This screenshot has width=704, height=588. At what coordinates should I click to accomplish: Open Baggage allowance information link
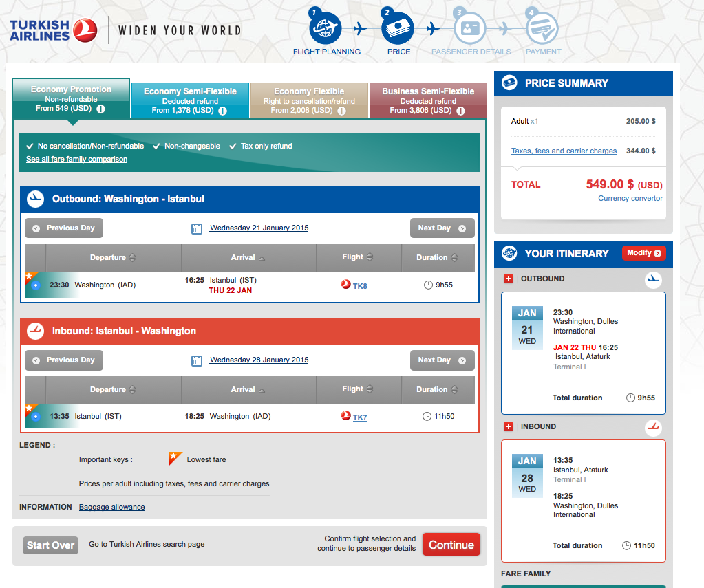[111, 508]
